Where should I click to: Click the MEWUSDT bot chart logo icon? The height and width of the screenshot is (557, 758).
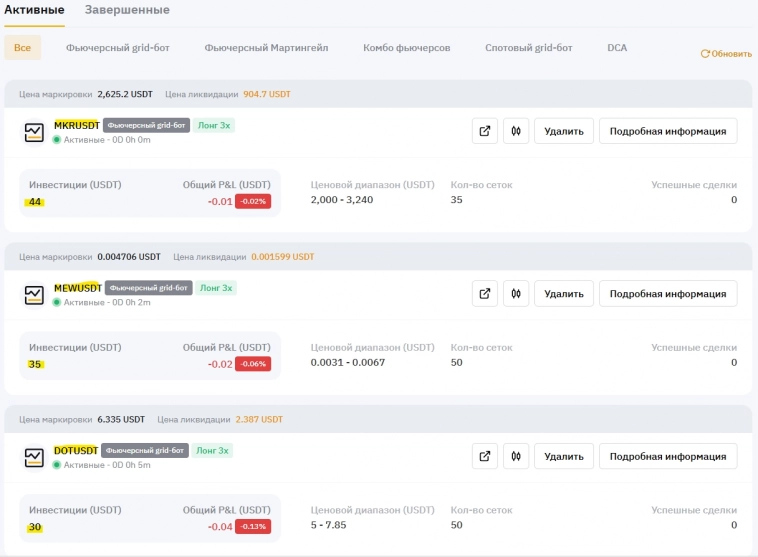click(x=34, y=295)
